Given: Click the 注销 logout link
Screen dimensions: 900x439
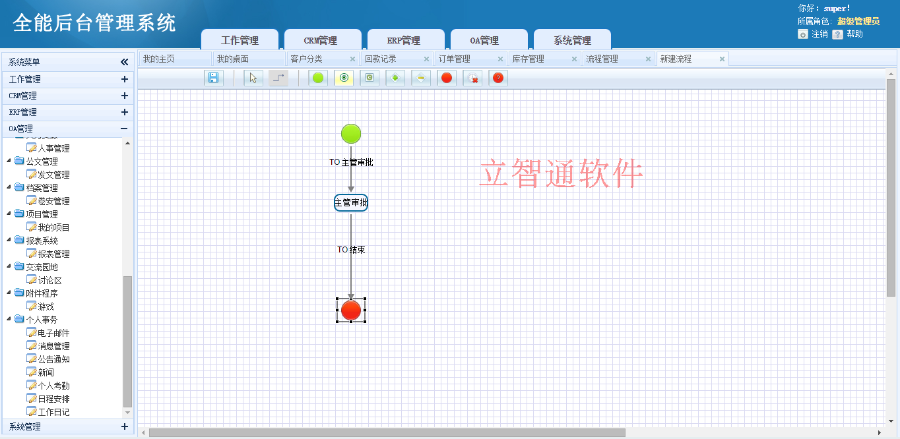Looking at the screenshot, I should [x=820, y=34].
